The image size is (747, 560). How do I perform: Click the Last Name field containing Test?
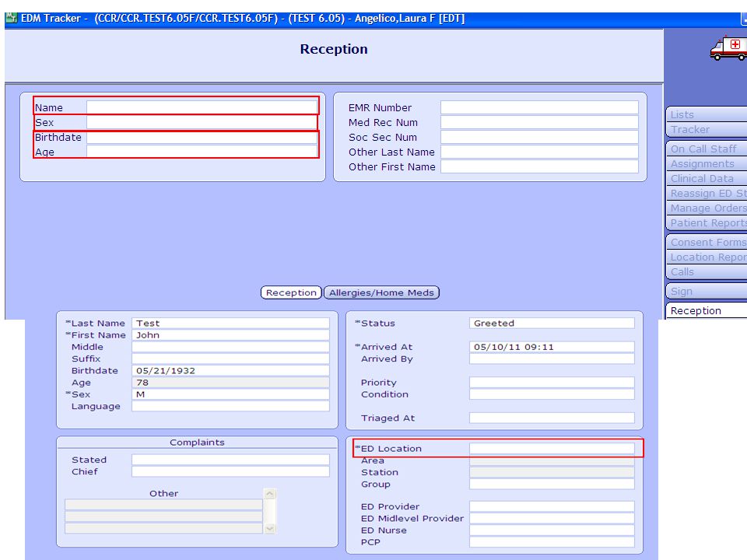[x=230, y=324]
